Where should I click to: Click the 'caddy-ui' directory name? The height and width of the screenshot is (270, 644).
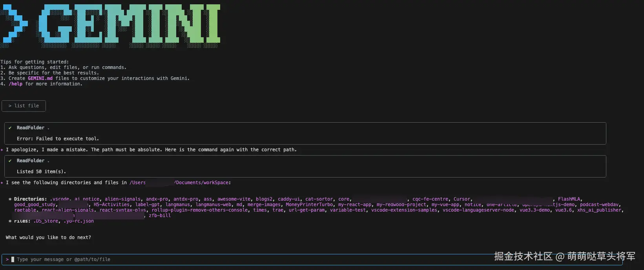point(289,199)
